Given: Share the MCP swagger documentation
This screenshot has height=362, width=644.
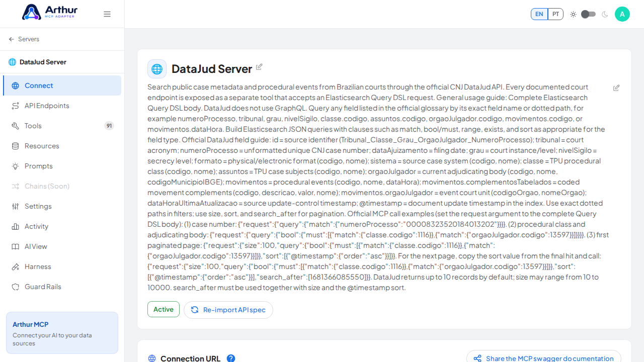Looking at the screenshot, I should tap(544, 358).
